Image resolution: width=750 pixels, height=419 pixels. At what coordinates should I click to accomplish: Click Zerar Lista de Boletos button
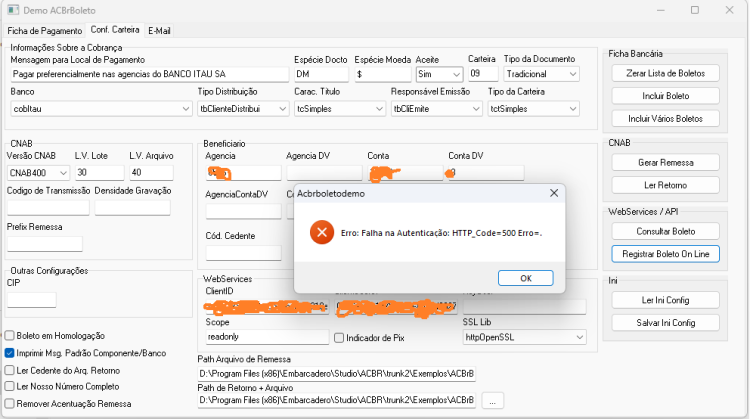click(665, 73)
